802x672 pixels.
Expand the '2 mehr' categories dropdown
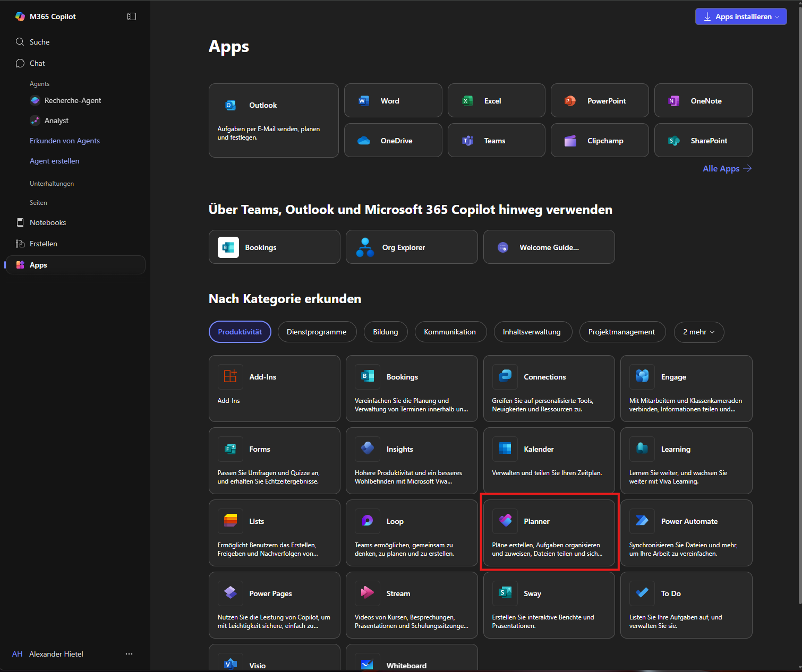tap(698, 332)
